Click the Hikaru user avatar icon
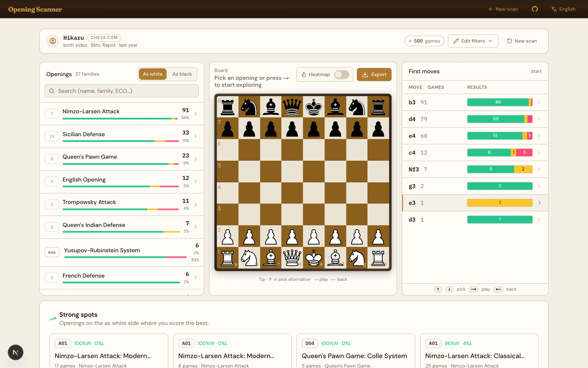Image resolution: width=588 pixels, height=368 pixels. [x=53, y=41]
